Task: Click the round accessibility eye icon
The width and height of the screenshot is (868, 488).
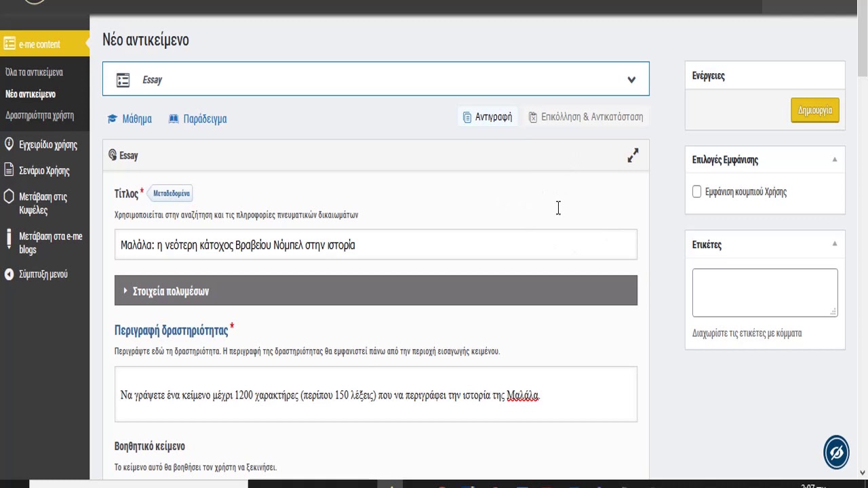Action: [x=836, y=452]
